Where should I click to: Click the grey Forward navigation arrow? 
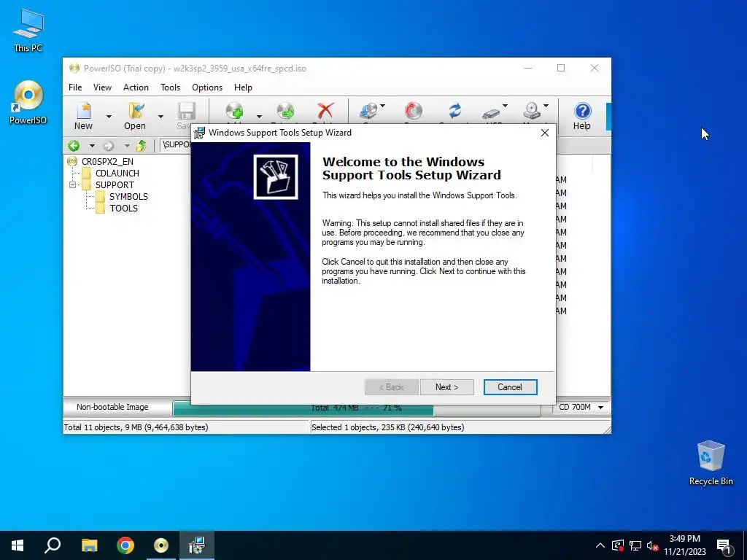(x=109, y=146)
